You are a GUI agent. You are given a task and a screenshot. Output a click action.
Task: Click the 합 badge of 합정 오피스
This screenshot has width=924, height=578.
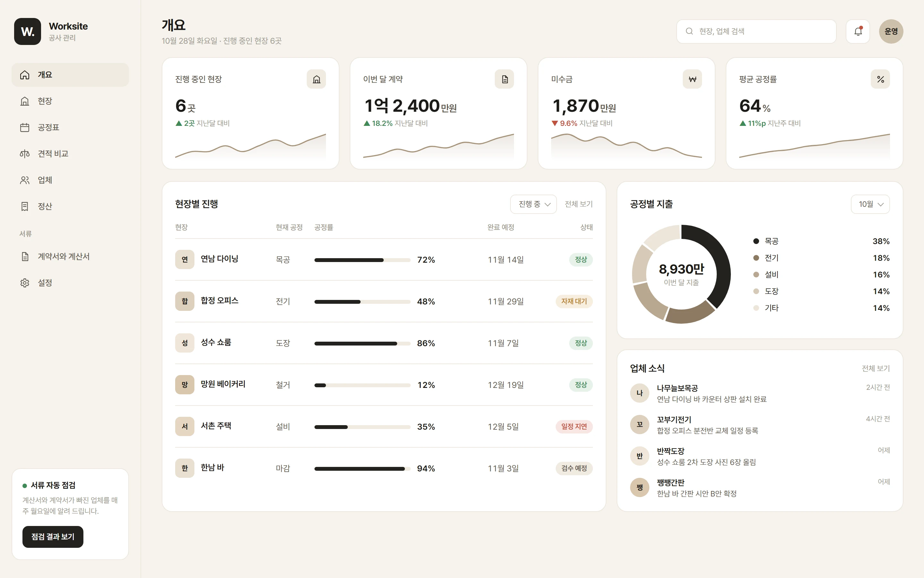(185, 301)
